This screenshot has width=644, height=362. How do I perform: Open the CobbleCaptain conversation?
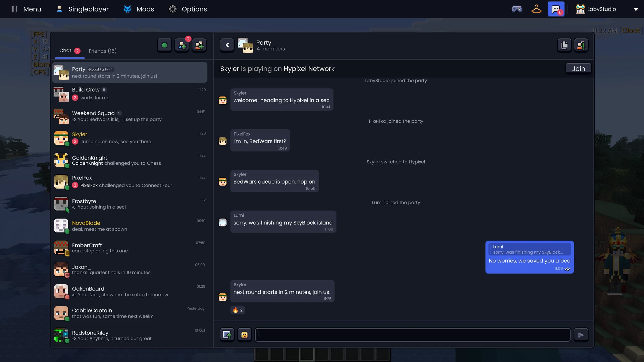click(130, 313)
